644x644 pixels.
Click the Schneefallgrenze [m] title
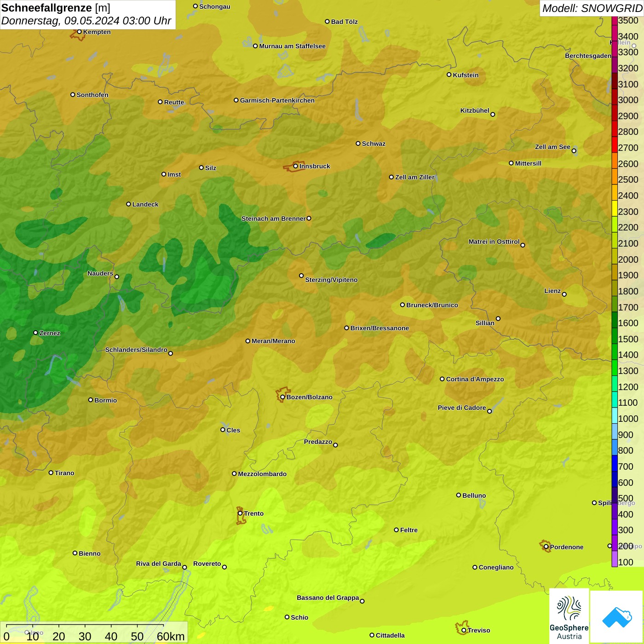[56, 8]
